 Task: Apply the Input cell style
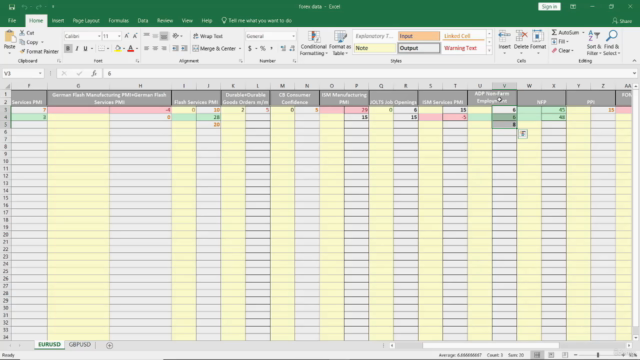pos(419,36)
